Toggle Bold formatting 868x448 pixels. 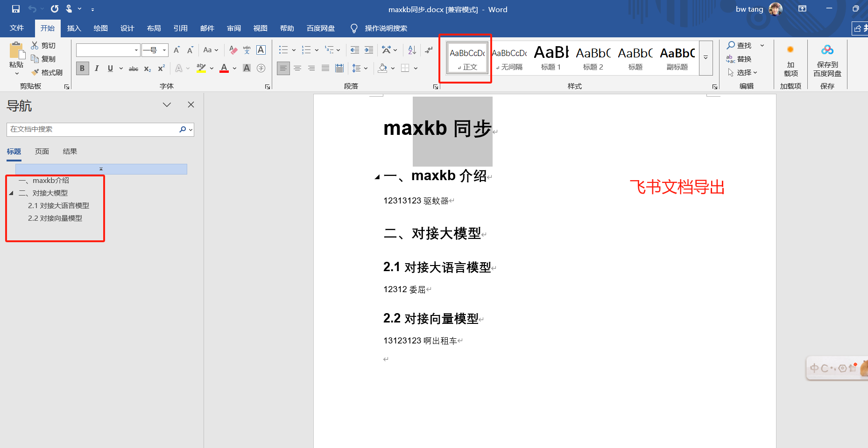82,68
